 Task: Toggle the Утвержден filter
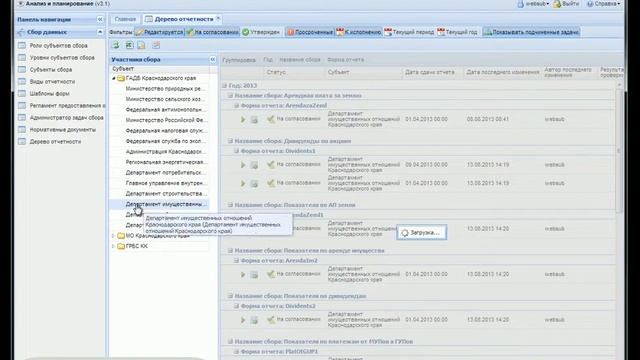pos(261,32)
